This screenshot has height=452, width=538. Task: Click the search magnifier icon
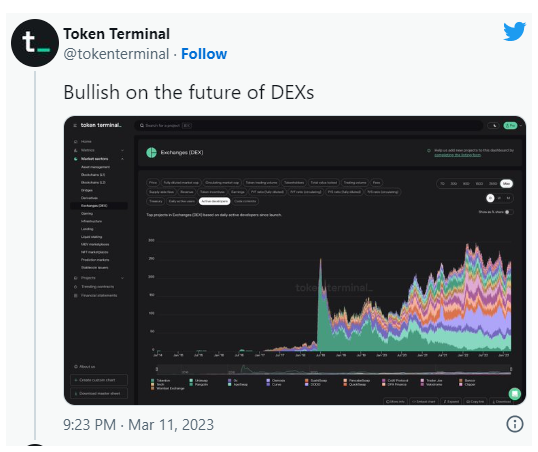click(x=142, y=126)
